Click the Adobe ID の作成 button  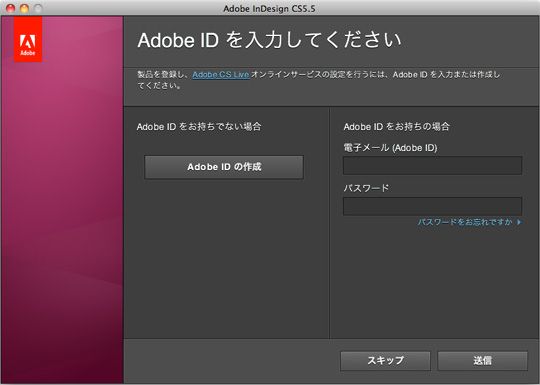(x=224, y=167)
